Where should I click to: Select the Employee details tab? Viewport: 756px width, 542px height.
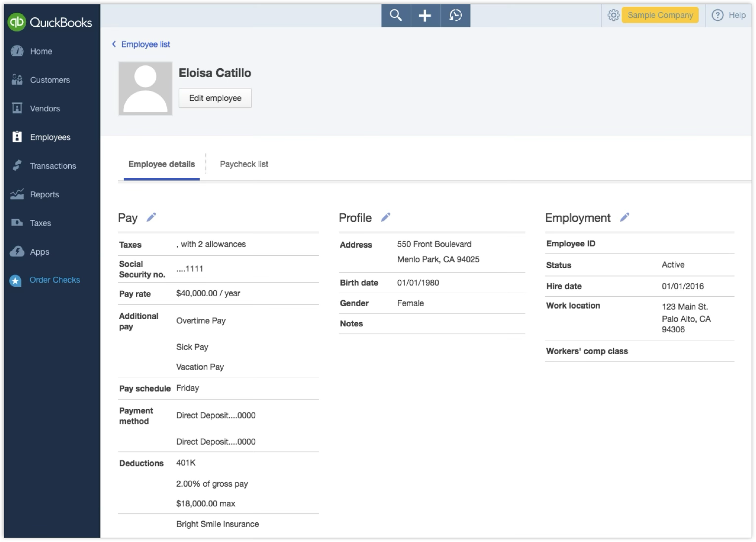click(161, 164)
